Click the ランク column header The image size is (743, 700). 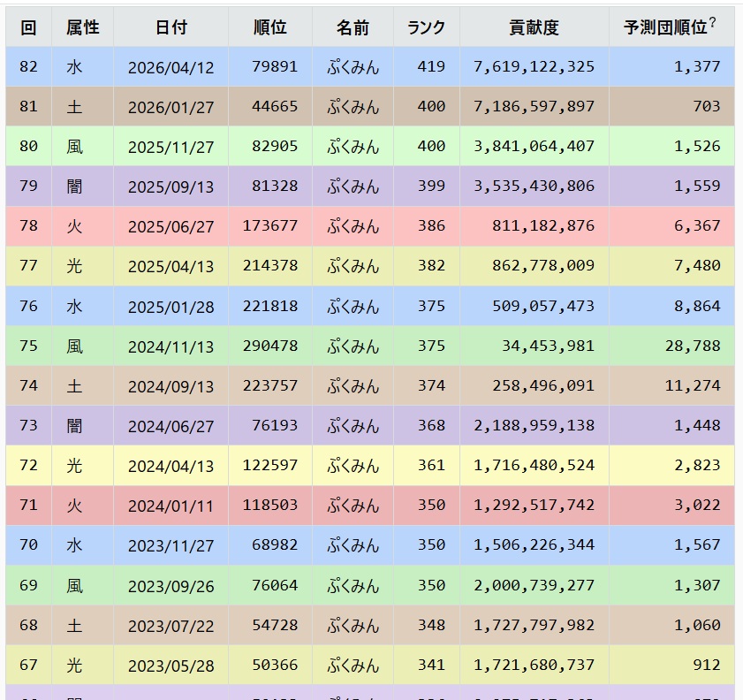point(427,27)
